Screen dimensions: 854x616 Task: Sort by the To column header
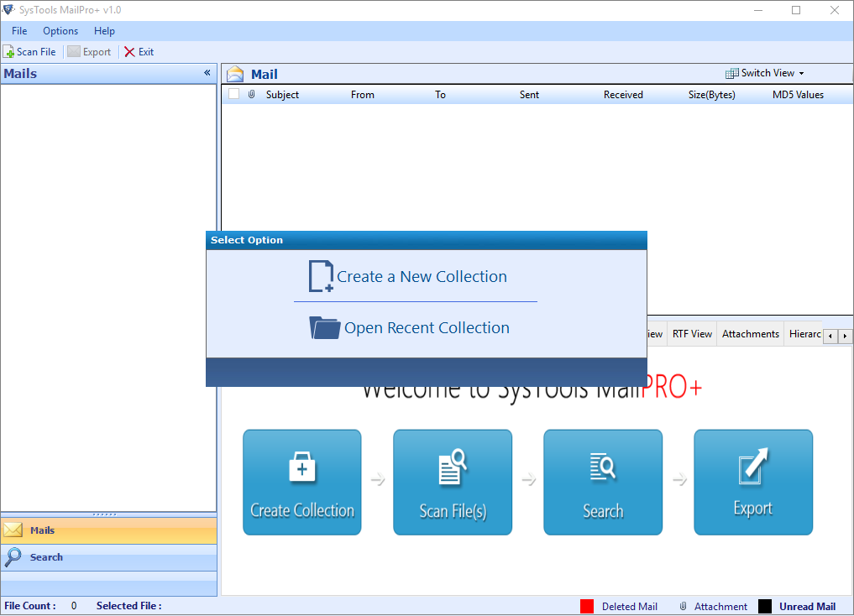tap(440, 95)
